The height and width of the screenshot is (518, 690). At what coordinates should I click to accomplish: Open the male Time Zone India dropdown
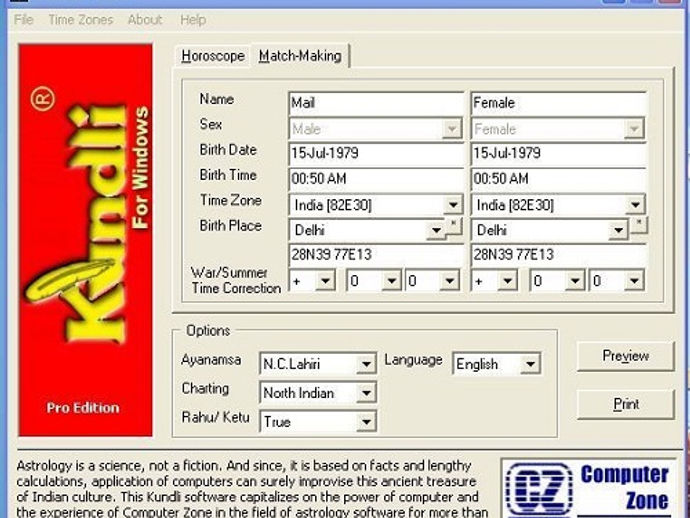point(376,205)
